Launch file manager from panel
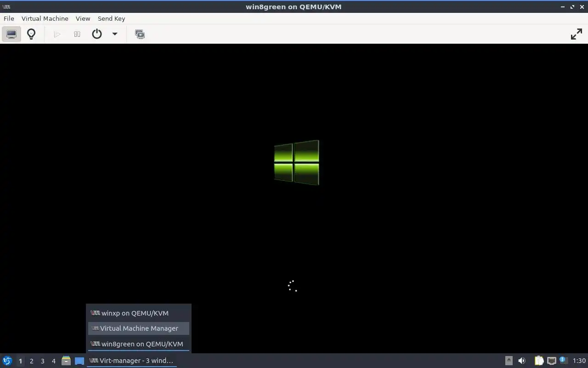The image size is (588, 368). (x=66, y=361)
